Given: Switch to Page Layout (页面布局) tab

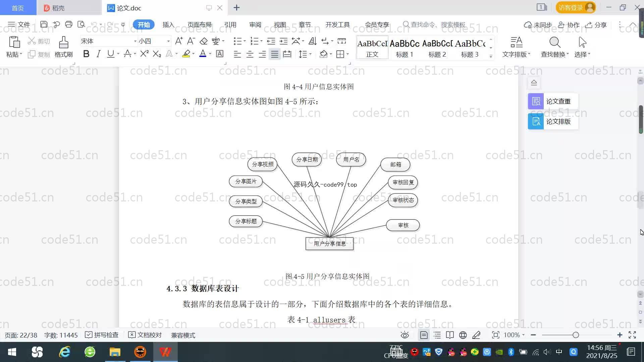Looking at the screenshot, I should 199,24.
